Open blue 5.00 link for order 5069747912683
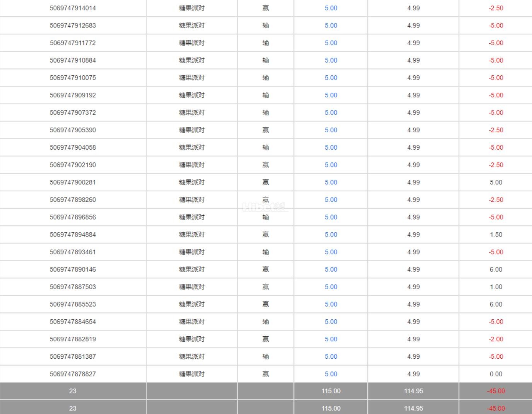This screenshot has height=414, width=532. pos(331,26)
